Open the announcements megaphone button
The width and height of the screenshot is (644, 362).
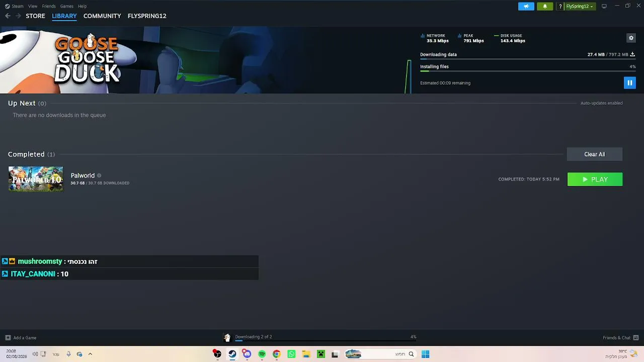click(526, 6)
